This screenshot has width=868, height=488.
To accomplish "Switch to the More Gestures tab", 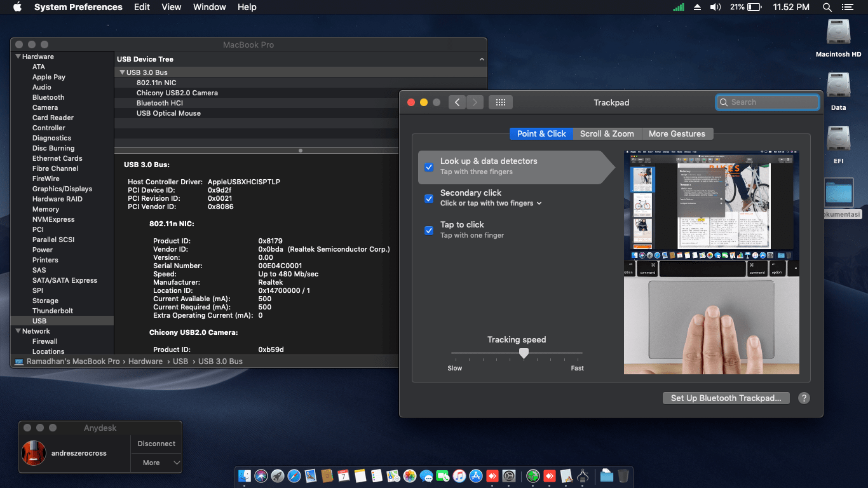I will click(x=677, y=133).
